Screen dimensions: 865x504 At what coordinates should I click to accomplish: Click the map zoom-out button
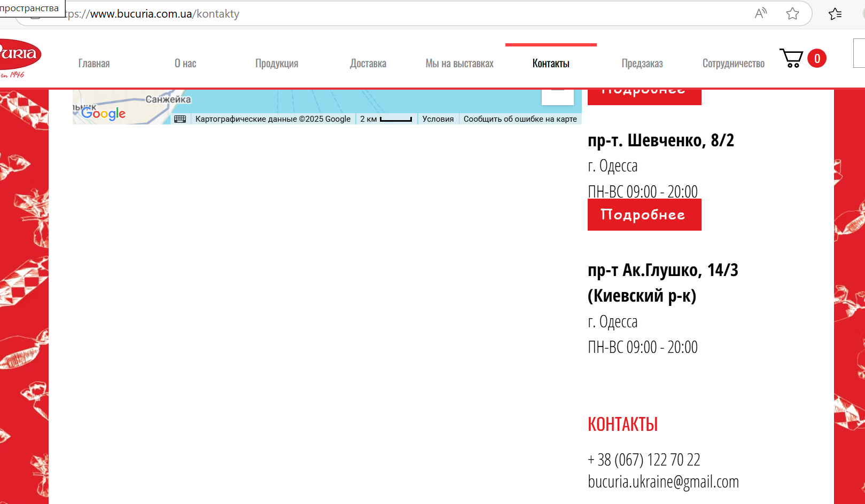tap(557, 96)
